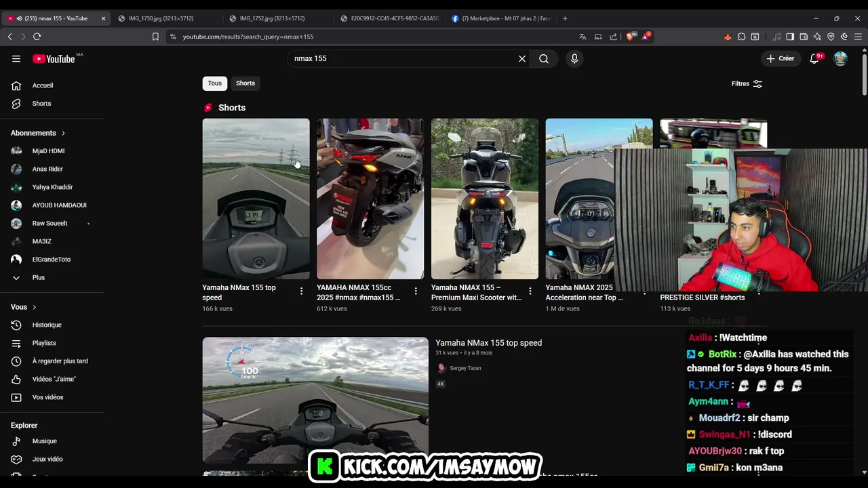Open the 'PRESTIGE SILVER #shorts' title

[x=702, y=298]
